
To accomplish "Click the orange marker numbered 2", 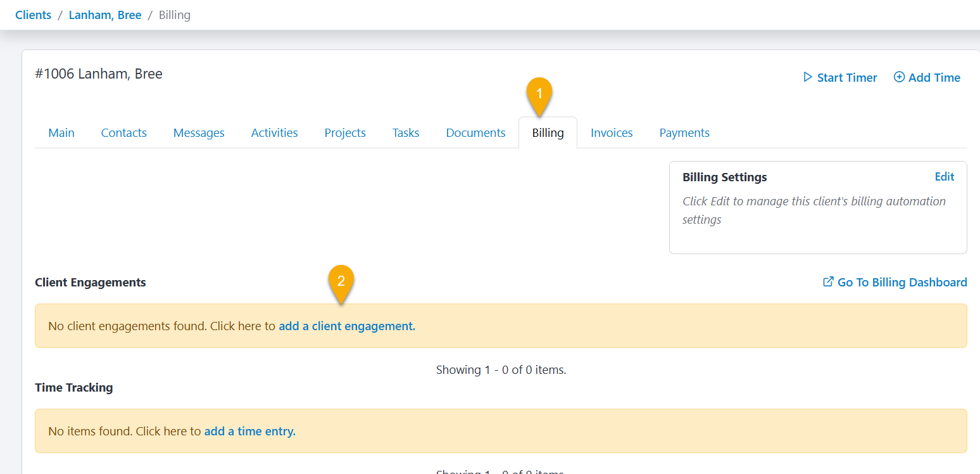I will pos(341,281).
